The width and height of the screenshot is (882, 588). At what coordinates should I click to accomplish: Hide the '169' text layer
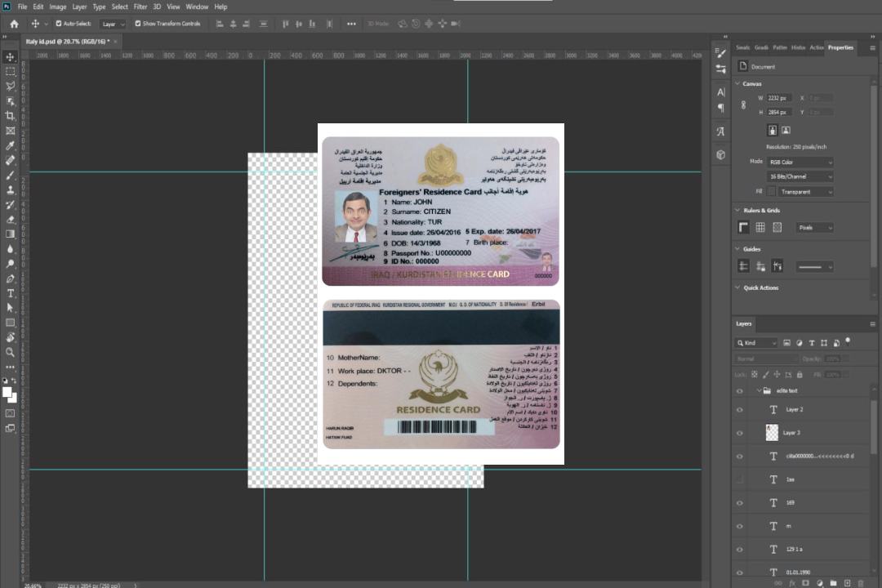click(740, 503)
